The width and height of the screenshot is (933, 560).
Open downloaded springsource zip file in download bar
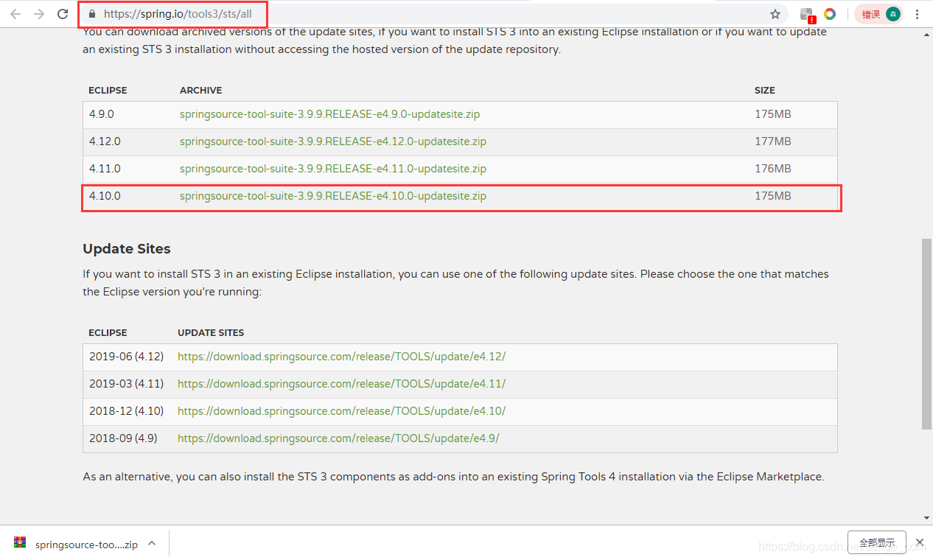pos(86,545)
